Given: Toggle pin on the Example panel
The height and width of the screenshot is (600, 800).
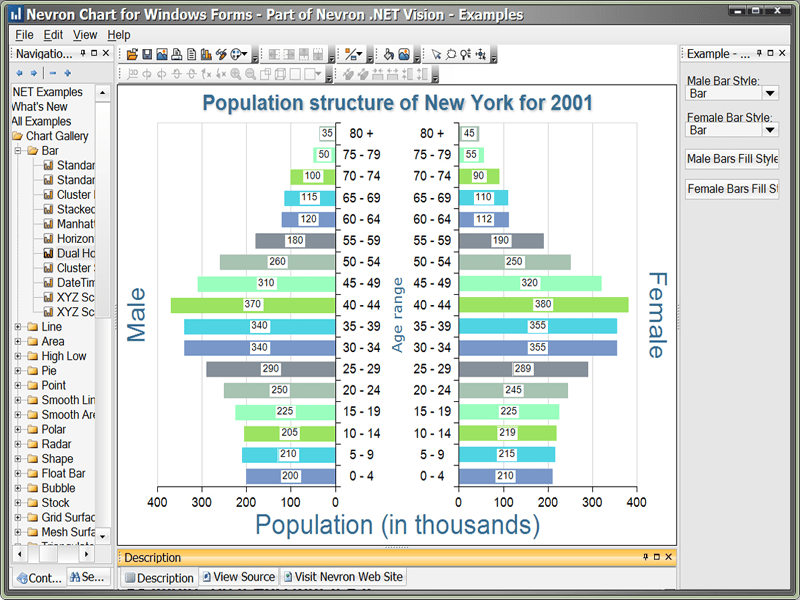Looking at the screenshot, I should (x=758, y=53).
